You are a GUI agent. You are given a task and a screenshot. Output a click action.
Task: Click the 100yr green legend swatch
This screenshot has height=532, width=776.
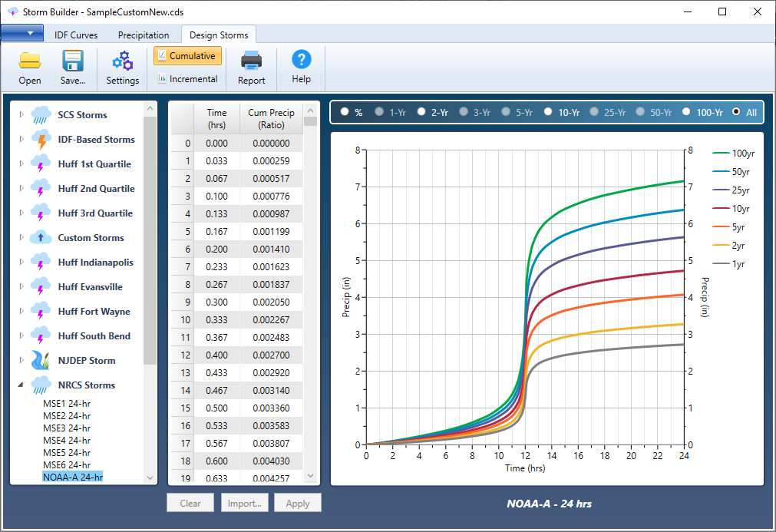click(721, 154)
